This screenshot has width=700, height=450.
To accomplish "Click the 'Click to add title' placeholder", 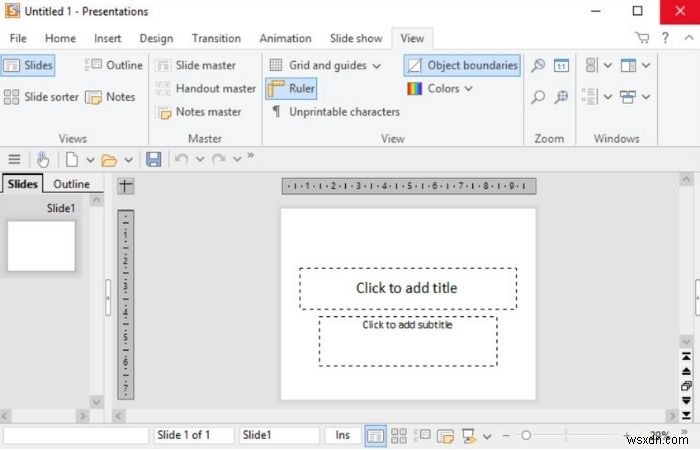I will coord(408,288).
